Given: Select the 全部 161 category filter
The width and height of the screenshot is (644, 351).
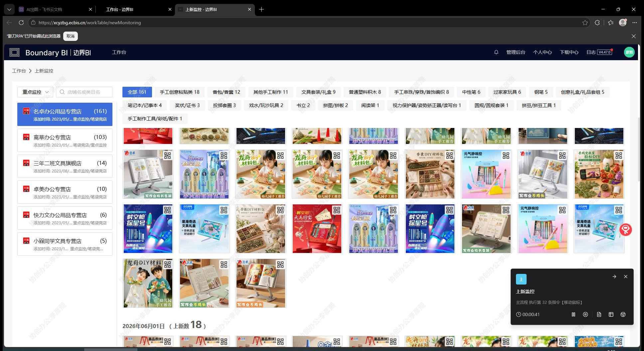Looking at the screenshot, I should click(137, 92).
